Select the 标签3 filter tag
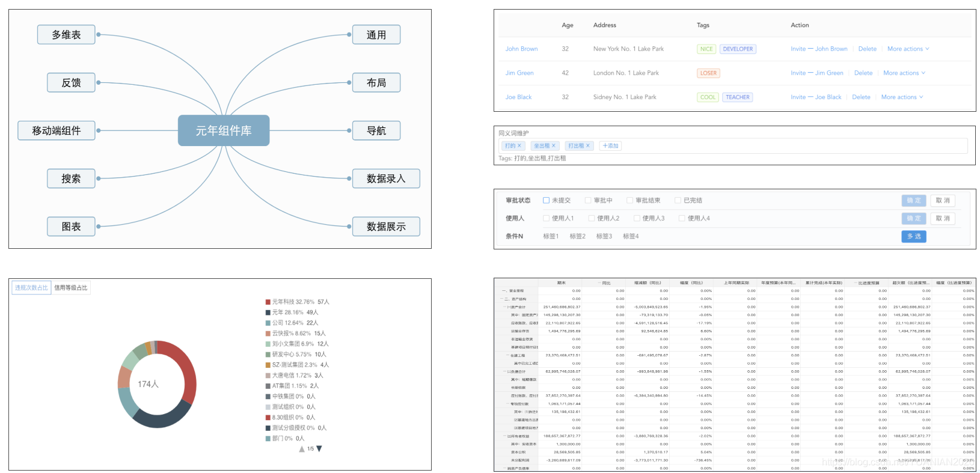Image resolution: width=980 pixels, height=473 pixels. [x=604, y=237]
